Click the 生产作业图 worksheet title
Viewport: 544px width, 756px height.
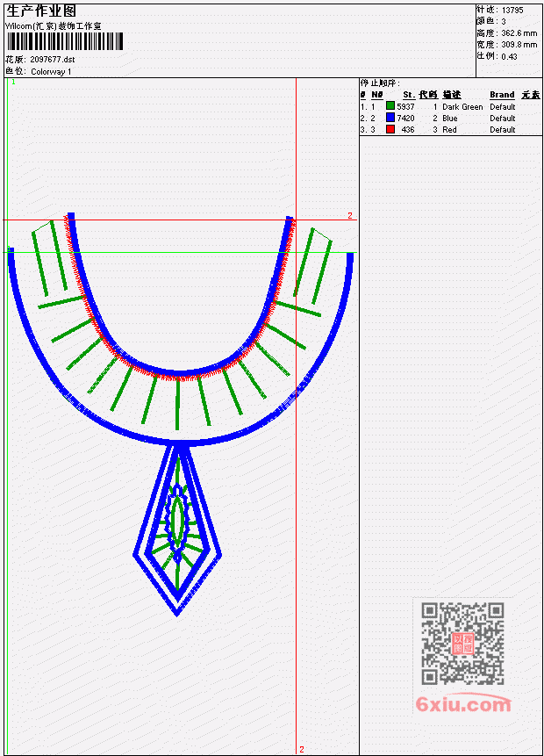pyautogui.click(x=41, y=11)
